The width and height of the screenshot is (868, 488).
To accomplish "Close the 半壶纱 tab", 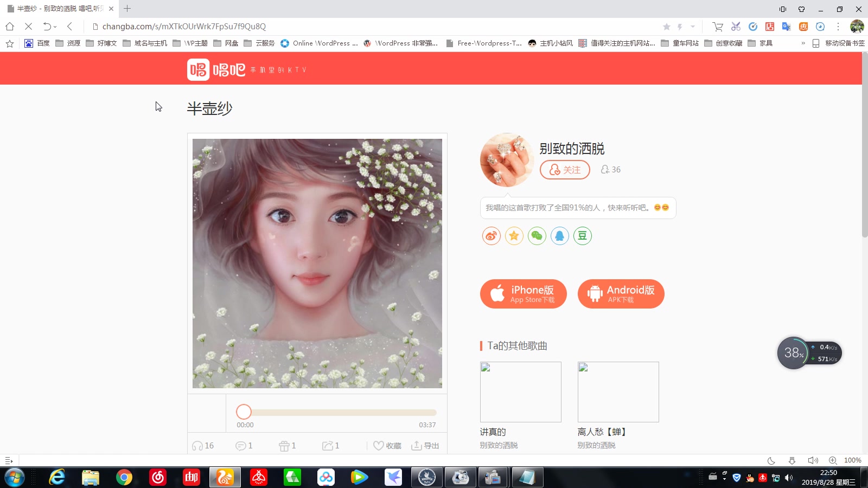I will coord(111,9).
